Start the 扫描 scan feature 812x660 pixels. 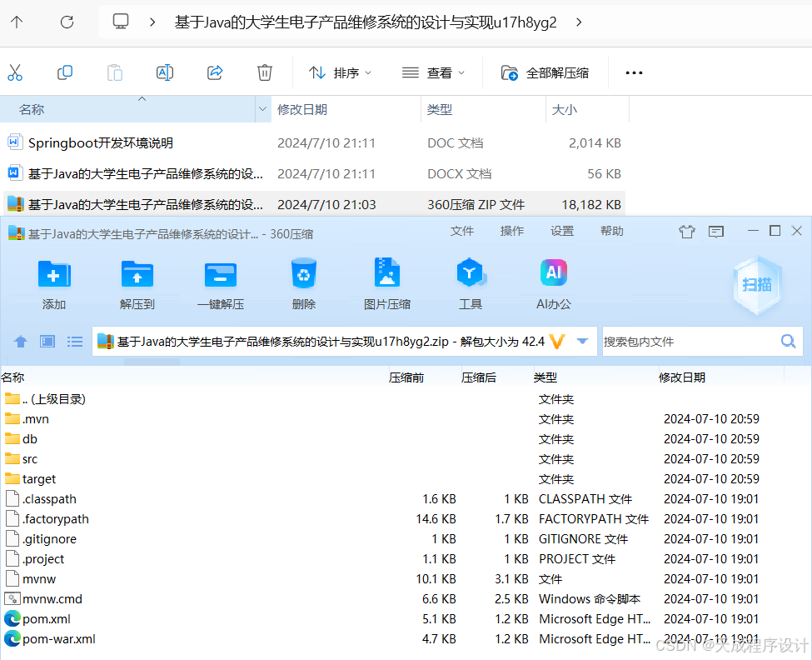[756, 286]
